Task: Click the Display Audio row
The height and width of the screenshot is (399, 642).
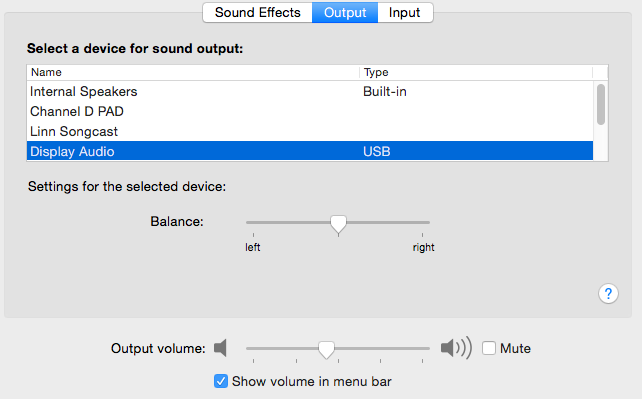Action: 310,151
